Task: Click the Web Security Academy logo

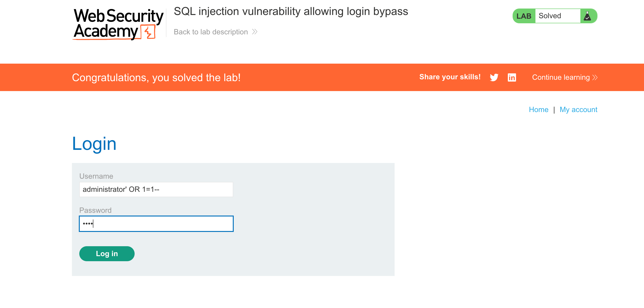Action: click(118, 24)
